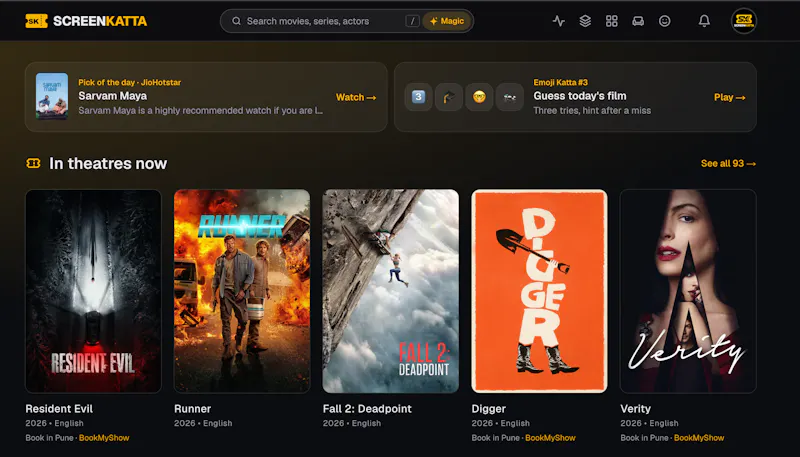
Task: Activate the Magic search button
Action: (447, 21)
